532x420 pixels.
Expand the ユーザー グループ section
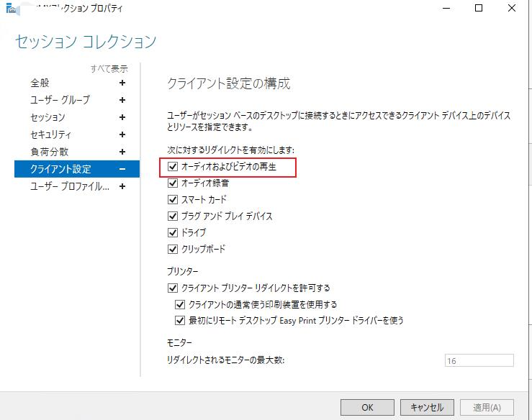tap(122, 100)
